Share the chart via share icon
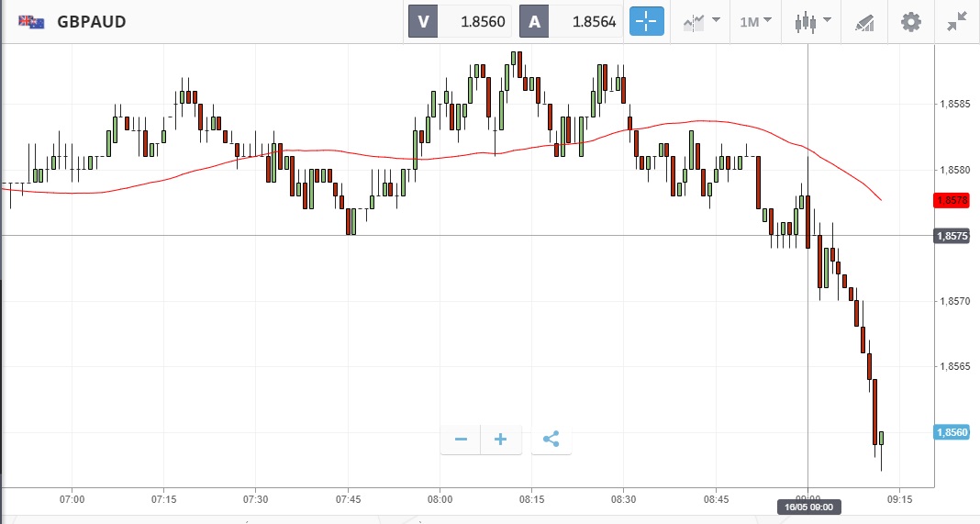The height and width of the screenshot is (524, 980). click(x=551, y=440)
